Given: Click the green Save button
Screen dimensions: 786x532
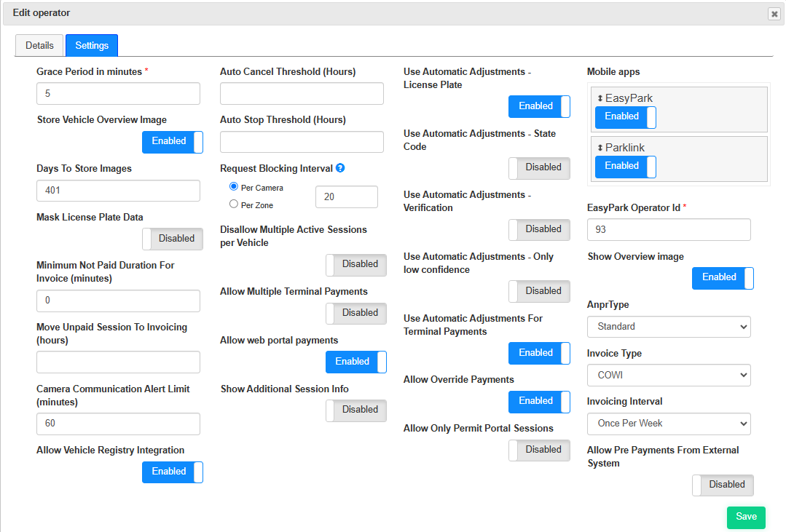Looking at the screenshot, I should point(746,517).
